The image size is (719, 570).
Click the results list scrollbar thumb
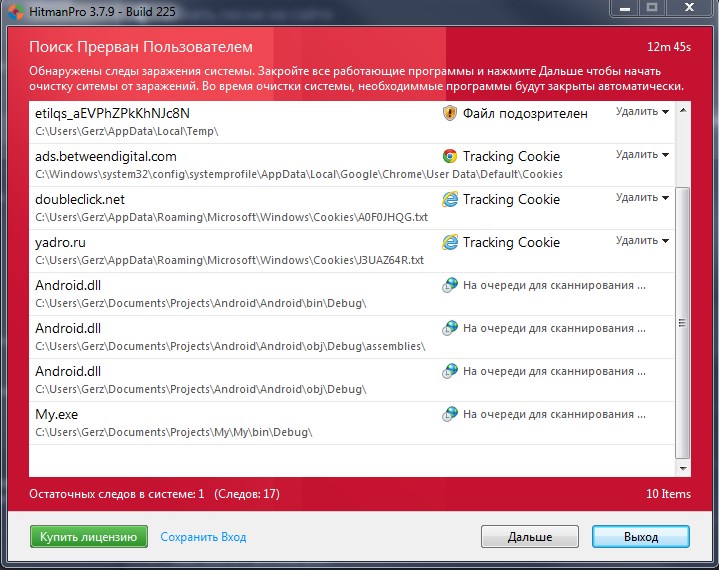(683, 322)
